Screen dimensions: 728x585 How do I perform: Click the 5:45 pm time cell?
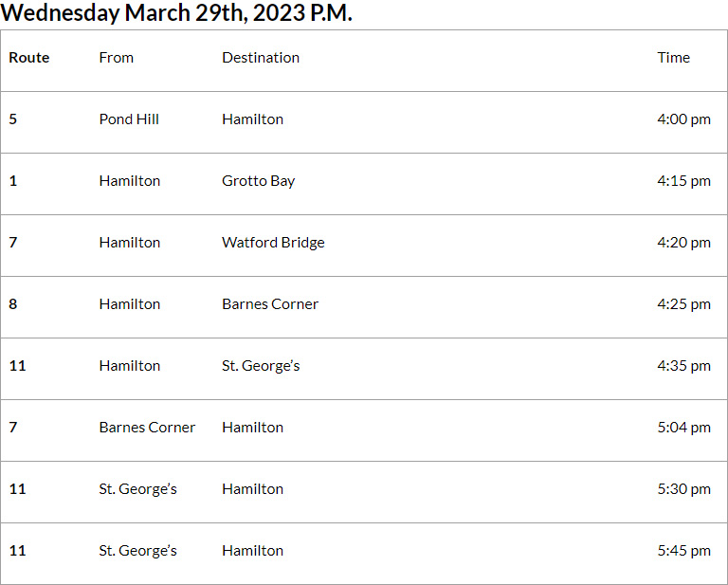(683, 551)
